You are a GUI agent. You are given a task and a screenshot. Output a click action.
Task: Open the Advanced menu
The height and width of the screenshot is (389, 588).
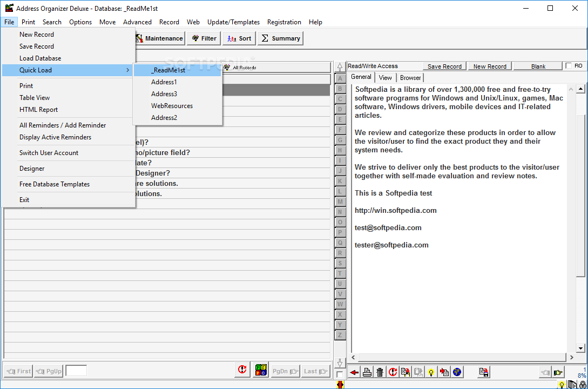(x=137, y=22)
